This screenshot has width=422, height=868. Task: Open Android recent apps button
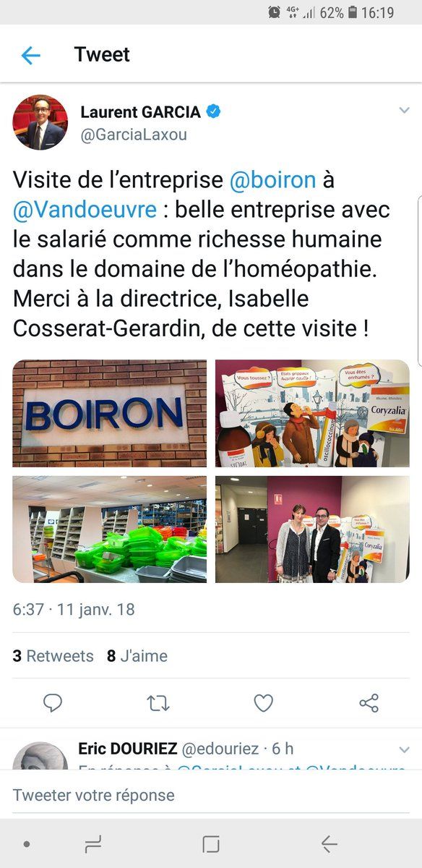tap(93, 843)
